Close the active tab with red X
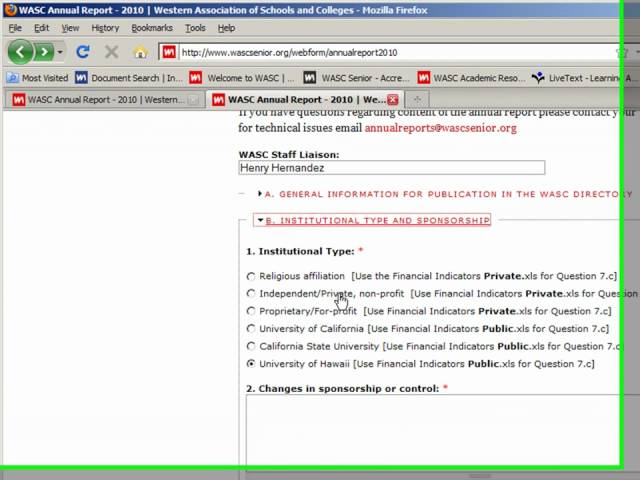 [393, 100]
